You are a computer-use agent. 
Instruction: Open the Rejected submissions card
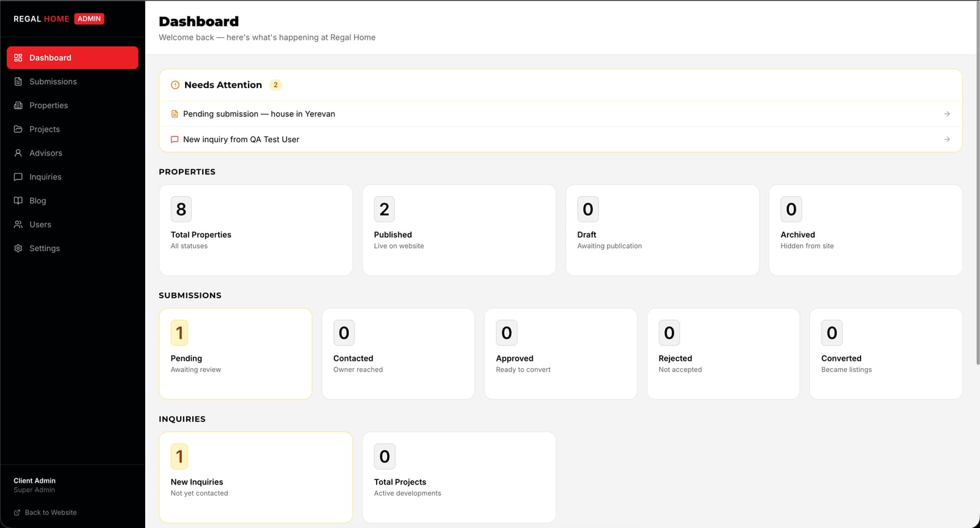point(723,354)
